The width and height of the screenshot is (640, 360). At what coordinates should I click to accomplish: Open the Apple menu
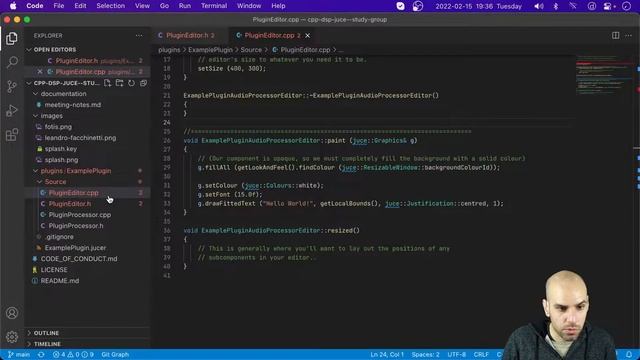click(13, 6)
